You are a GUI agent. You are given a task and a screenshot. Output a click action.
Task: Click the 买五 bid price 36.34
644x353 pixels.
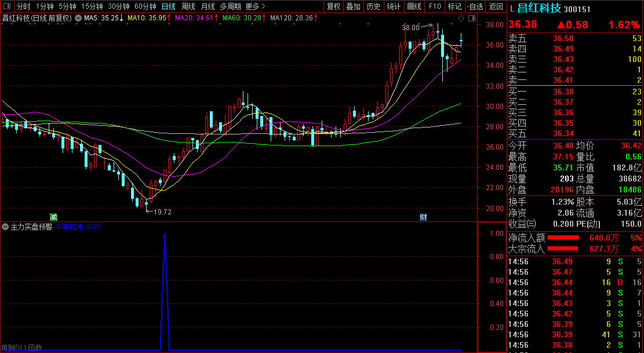tap(563, 133)
